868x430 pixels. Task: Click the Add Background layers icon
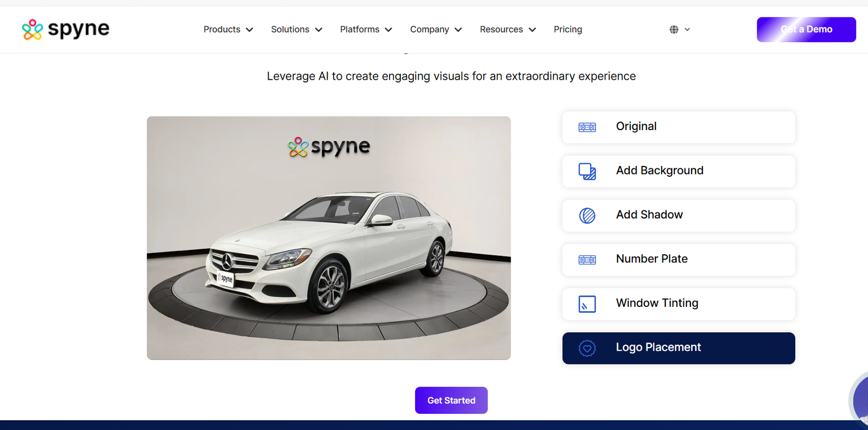(587, 171)
